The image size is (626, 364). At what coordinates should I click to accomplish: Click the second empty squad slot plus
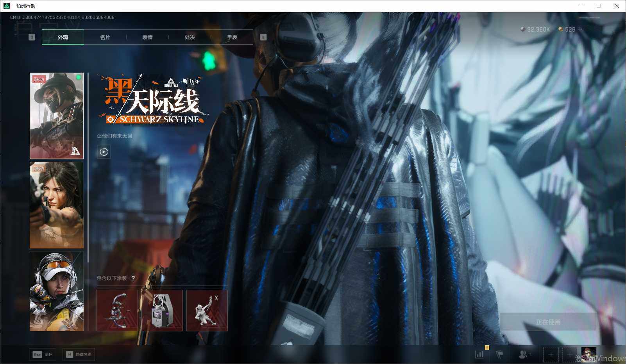pos(569,355)
